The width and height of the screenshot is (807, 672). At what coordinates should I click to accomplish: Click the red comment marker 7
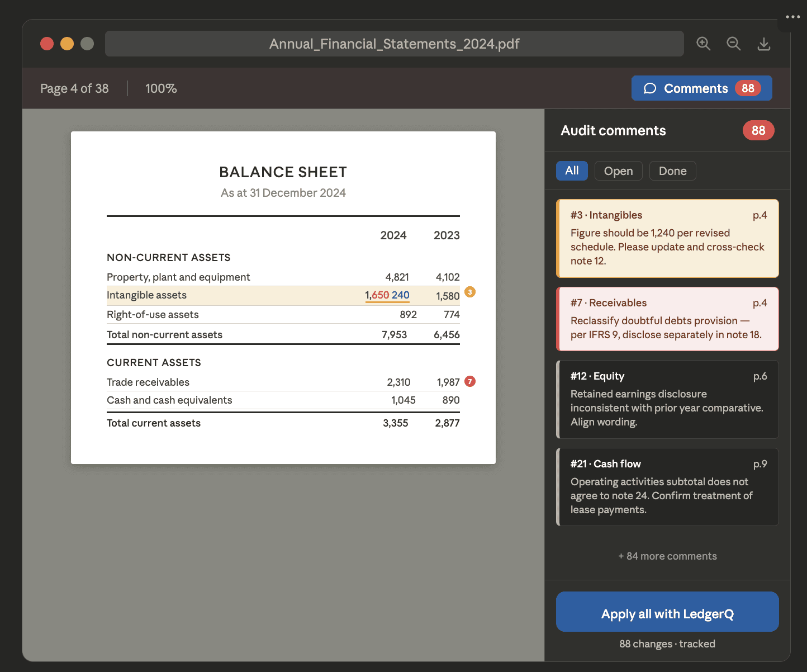[470, 381]
